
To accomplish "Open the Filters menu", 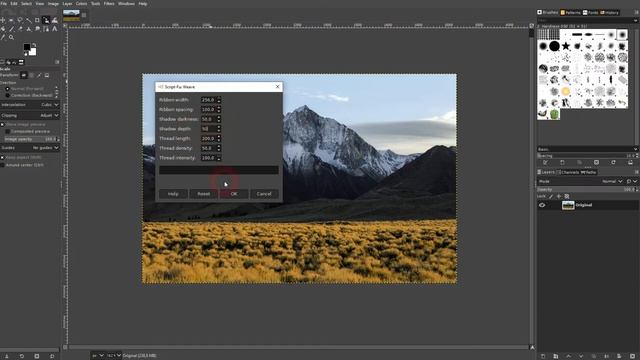I will coord(109,3).
